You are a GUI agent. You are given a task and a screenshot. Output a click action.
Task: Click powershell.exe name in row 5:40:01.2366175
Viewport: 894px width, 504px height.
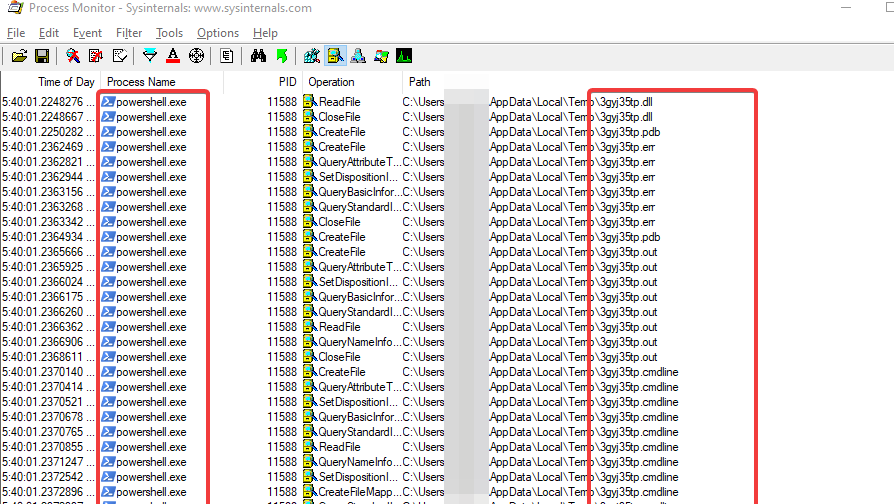point(151,297)
